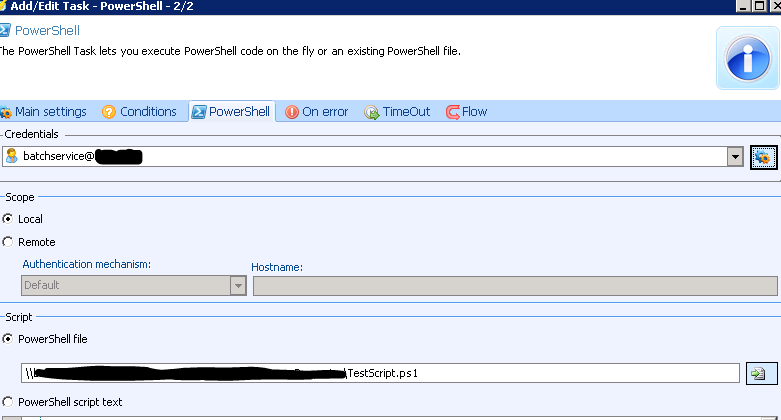Click the PowerShell tab icon
Screen dimensions: 781x420
199,112
